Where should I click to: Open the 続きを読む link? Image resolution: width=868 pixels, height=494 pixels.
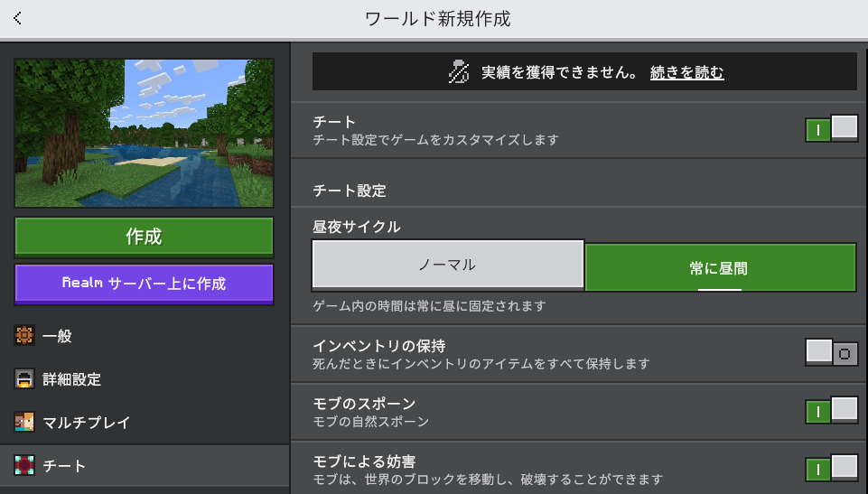click(x=686, y=72)
